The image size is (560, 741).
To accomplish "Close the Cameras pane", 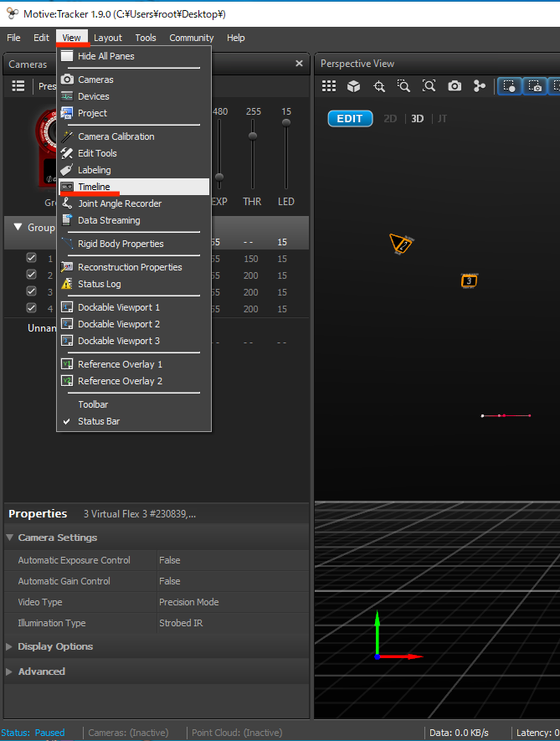I will (299, 64).
